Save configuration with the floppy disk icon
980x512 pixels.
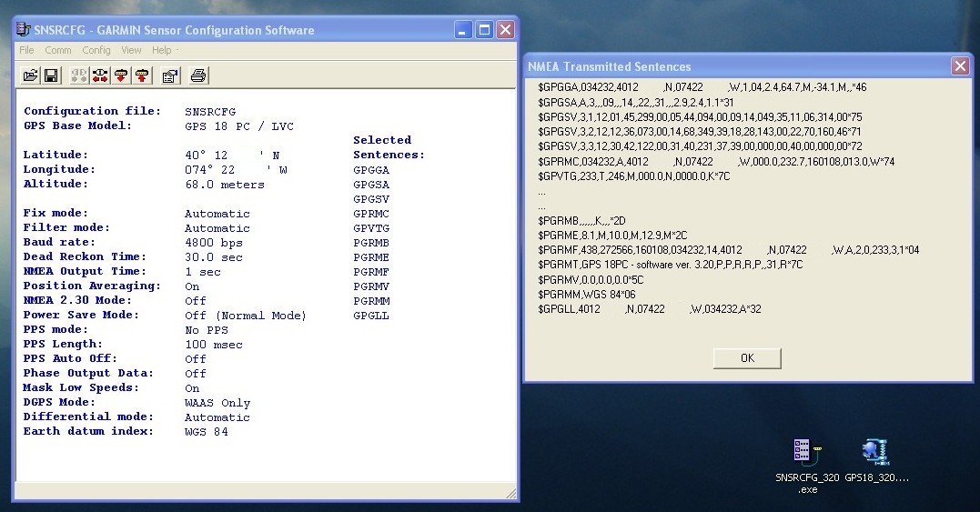51,75
